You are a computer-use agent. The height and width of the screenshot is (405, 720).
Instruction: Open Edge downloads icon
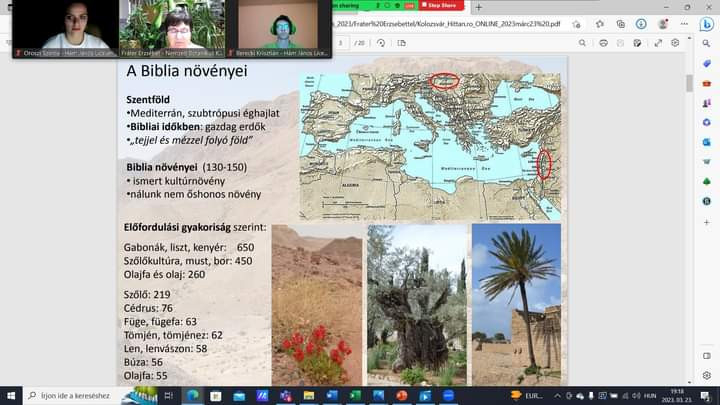coord(642,23)
